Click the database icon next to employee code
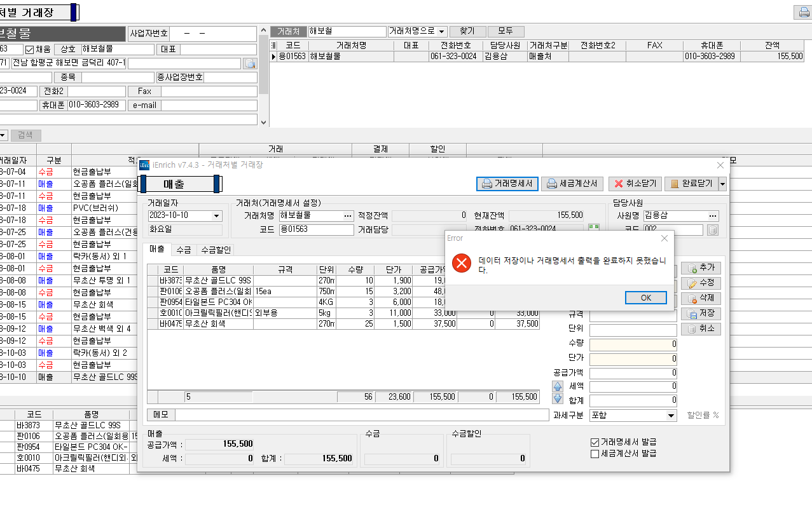The height and width of the screenshot is (528, 812). [712, 230]
